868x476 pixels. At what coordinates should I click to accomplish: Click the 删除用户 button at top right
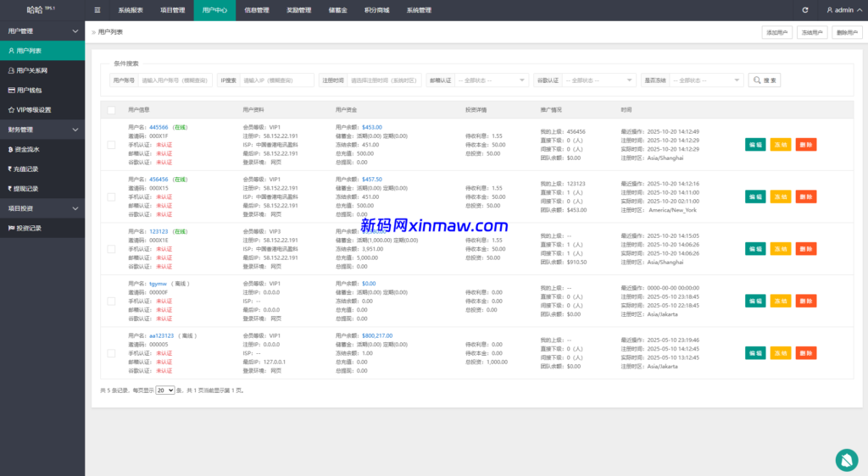pos(847,33)
